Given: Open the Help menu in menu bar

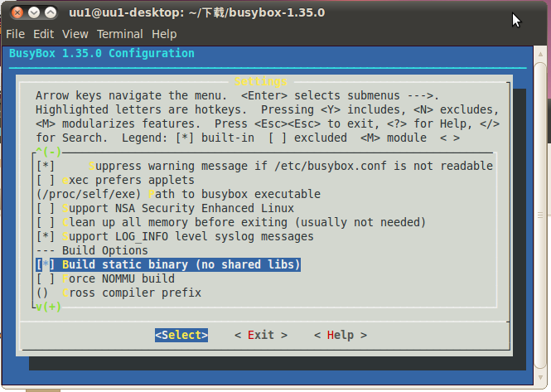Looking at the screenshot, I should click(x=164, y=34).
